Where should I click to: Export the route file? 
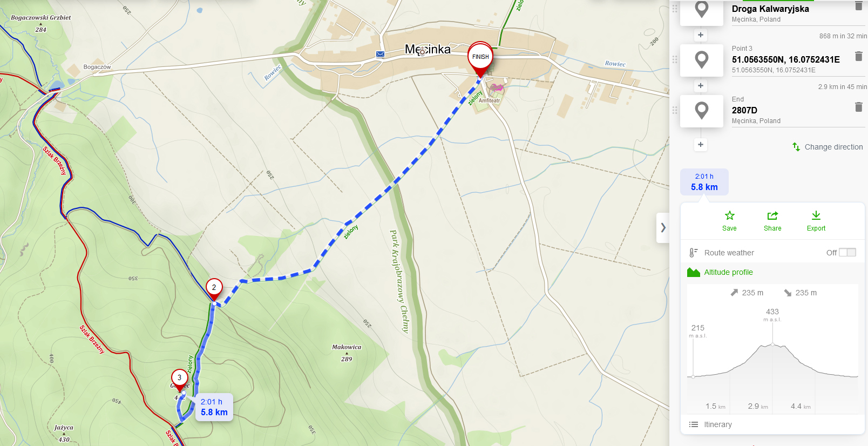(x=816, y=221)
